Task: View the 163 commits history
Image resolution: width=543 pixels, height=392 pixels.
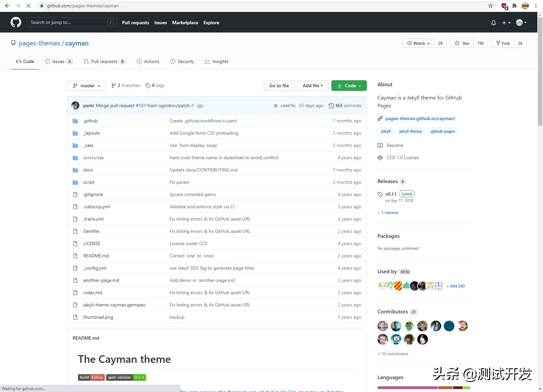Action: (x=345, y=105)
